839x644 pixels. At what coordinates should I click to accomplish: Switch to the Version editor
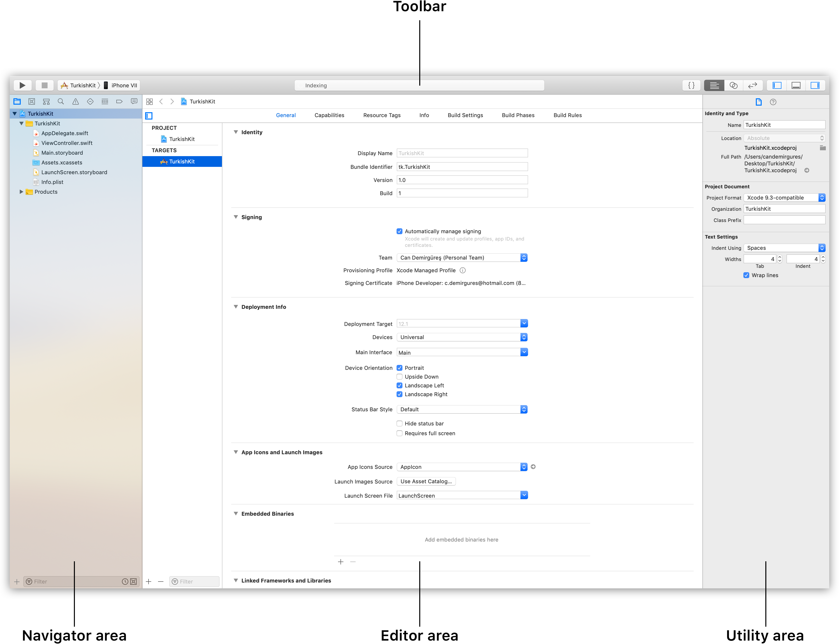(x=752, y=85)
